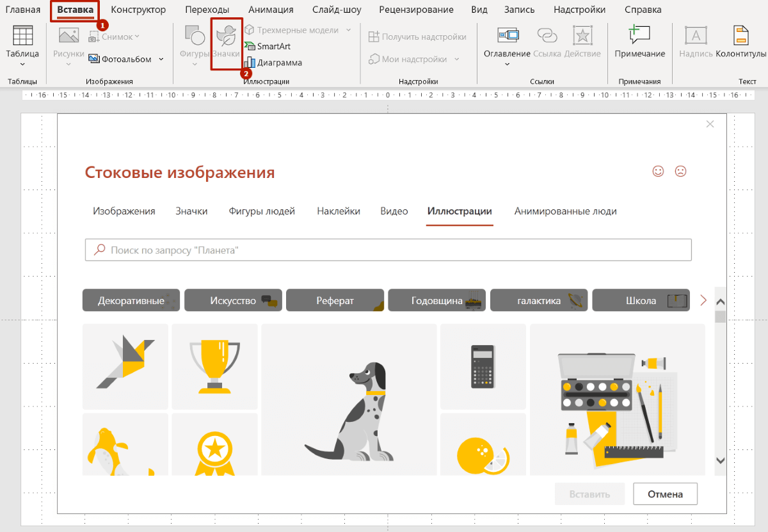This screenshot has height=532, width=768.
Task: Filter by галактика tag
Action: click(x=539, y=300)
